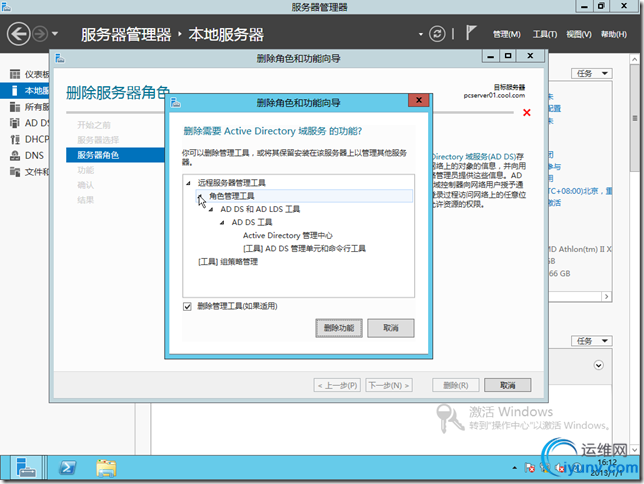This screenshot has height=484, width=644.
Task: Collapse the AD DS 工具 tree node
Action: [222, 223]
